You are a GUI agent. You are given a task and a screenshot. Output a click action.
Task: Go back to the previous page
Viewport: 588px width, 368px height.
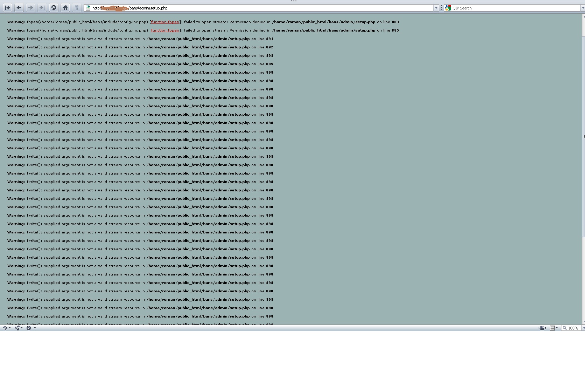[19, 8]
